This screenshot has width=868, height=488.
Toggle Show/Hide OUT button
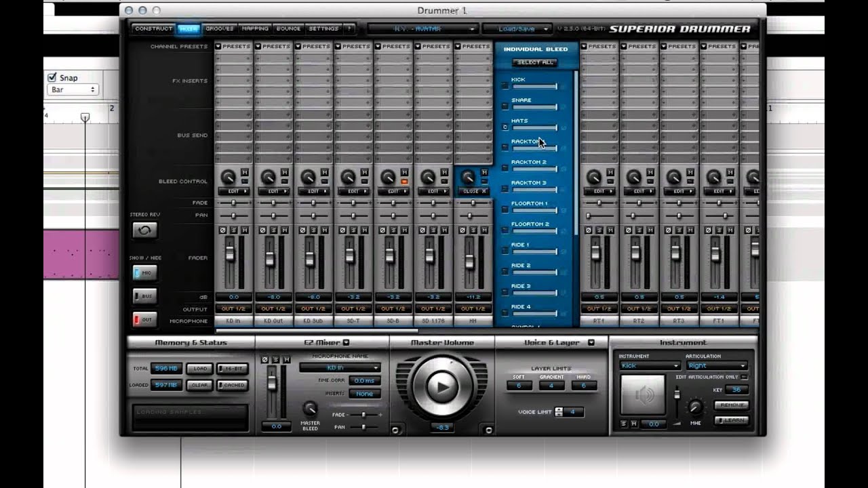point(144,319)
